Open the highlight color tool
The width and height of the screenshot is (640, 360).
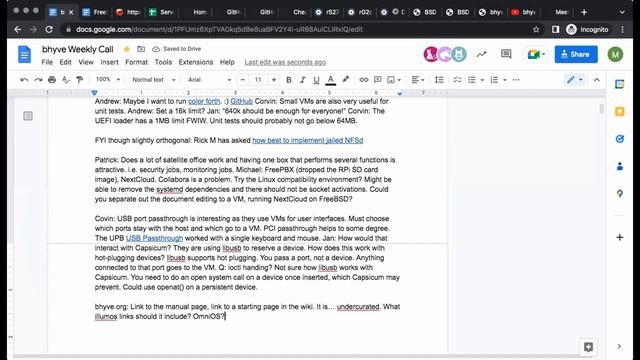345,80
